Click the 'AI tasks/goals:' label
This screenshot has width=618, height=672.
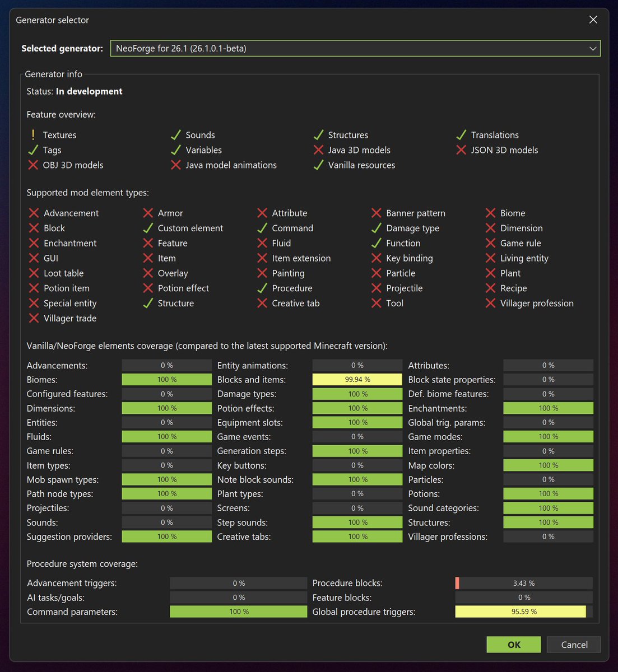[56, 598]
